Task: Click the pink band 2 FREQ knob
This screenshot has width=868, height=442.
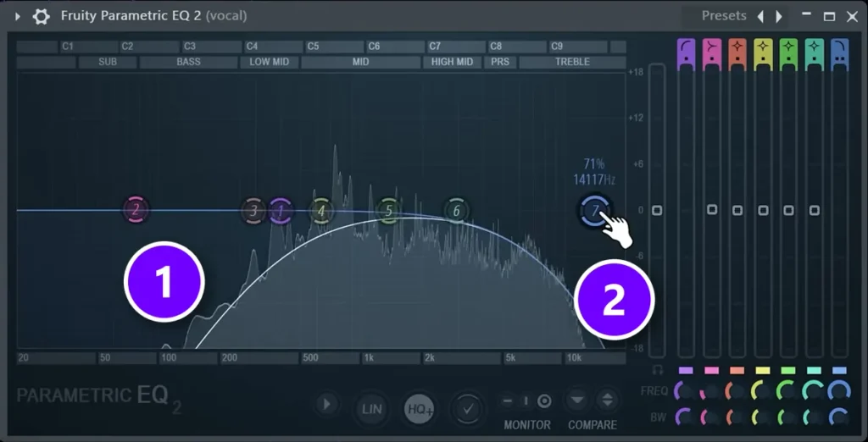Action: click(x=710, y=391)
